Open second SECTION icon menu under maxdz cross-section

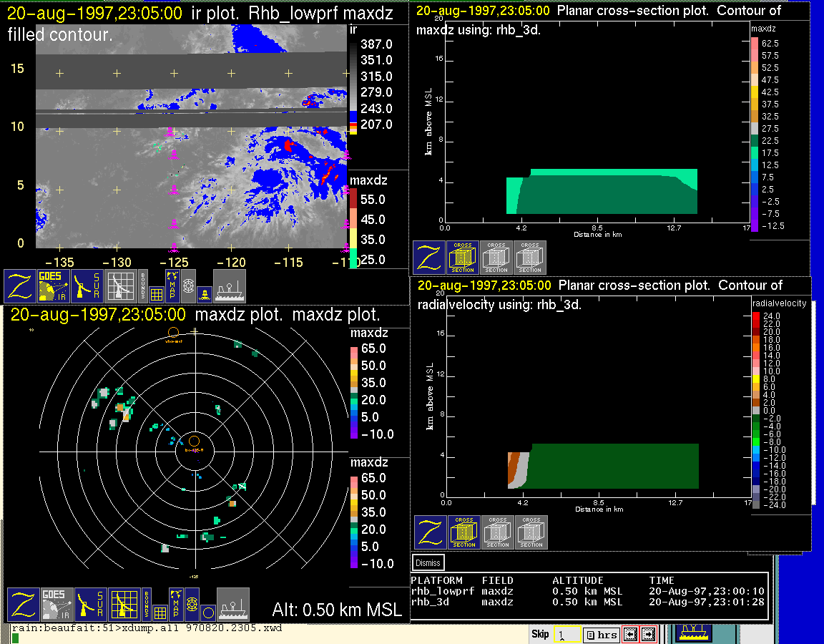coord(496,258)
